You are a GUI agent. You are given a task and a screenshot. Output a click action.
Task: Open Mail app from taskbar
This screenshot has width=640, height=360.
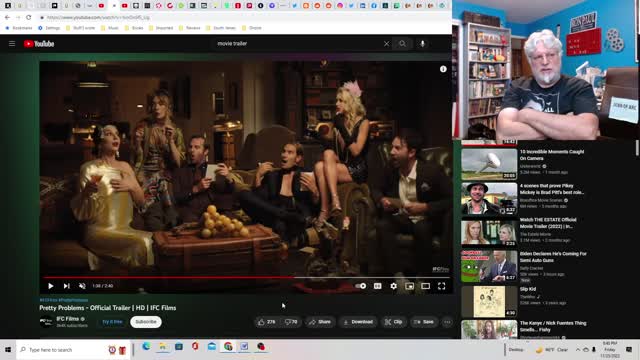click(211, 347)
